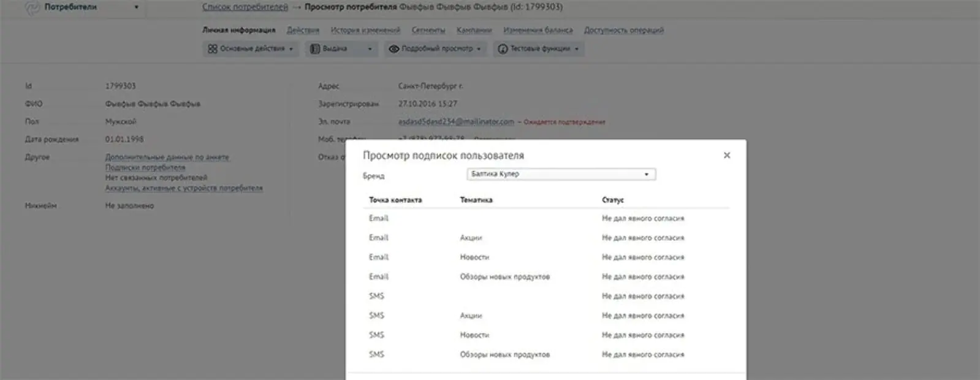Select Обзоры новых продуктов in SMS row
The width and height of the screenshot is (980, 380).
[505, 355]
